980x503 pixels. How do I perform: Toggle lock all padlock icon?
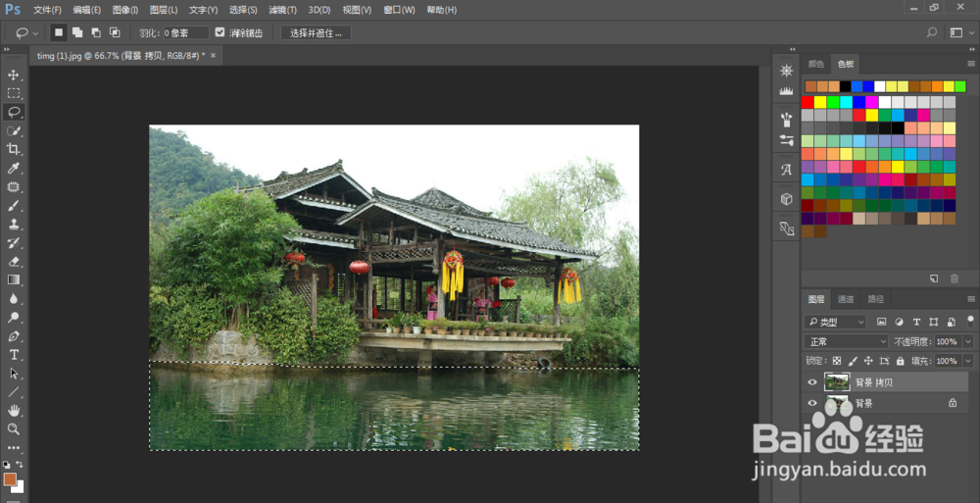(900, 361)
